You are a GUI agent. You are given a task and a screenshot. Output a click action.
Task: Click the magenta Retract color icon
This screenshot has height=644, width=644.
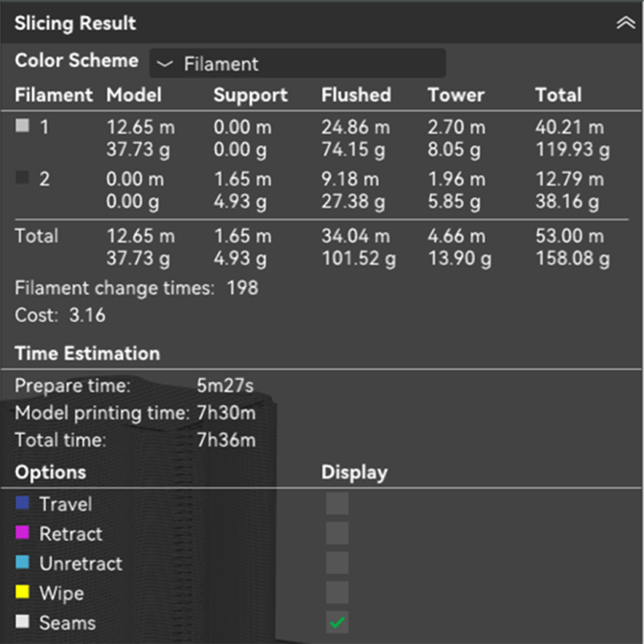(23, 533)
